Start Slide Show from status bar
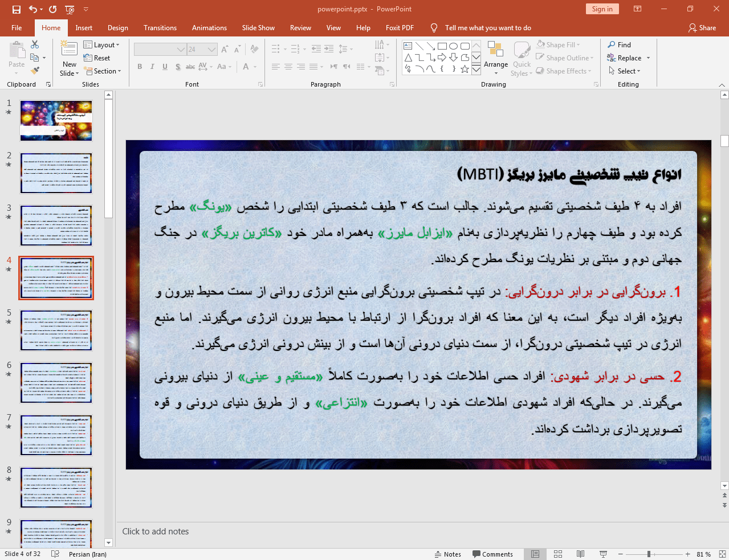Image resolution: width=729 pixels, height=560 pixels. click(x=603, y=554)
